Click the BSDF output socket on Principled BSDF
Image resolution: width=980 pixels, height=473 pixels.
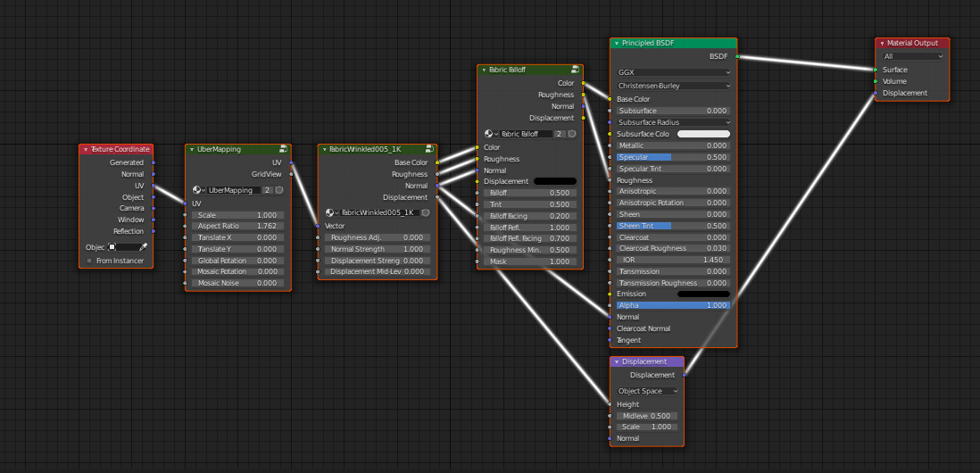[737, 56]
